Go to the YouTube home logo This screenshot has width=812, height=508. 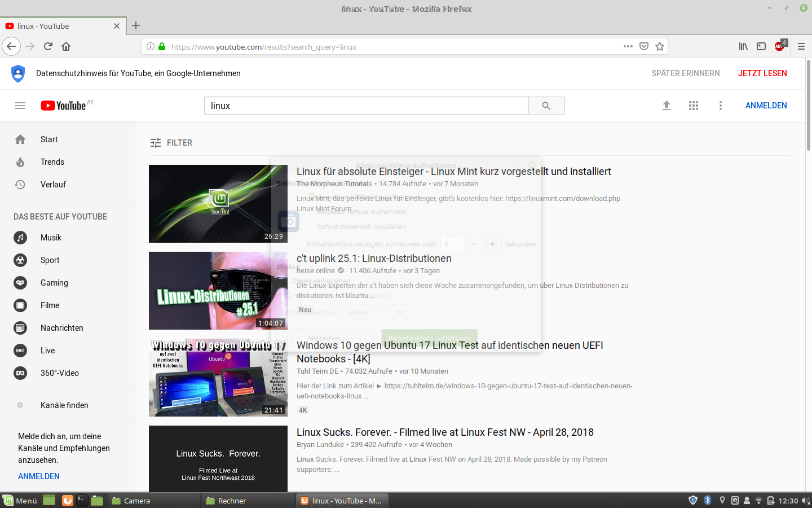pyautogui.click(x=63, y=106)
